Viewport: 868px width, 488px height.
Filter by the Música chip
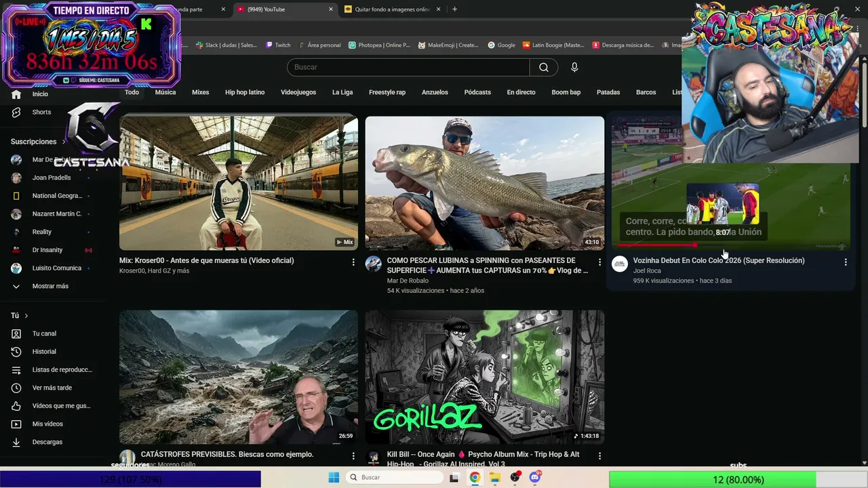click(165, 92)
